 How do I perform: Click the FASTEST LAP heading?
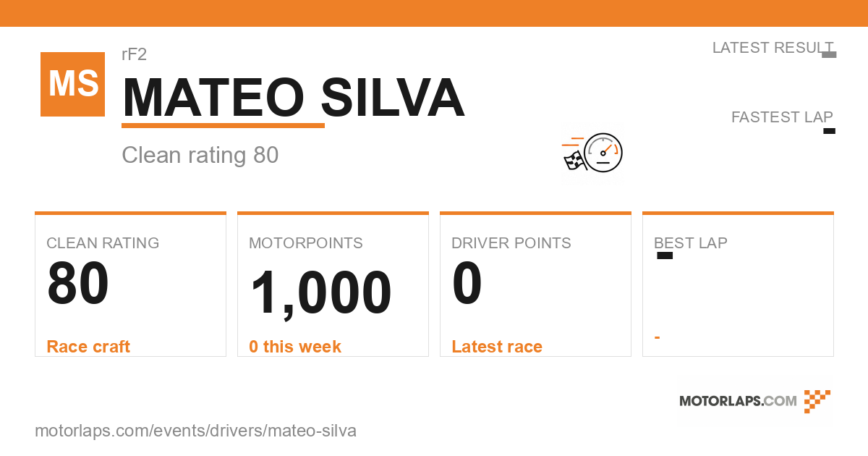coord(782,117)
